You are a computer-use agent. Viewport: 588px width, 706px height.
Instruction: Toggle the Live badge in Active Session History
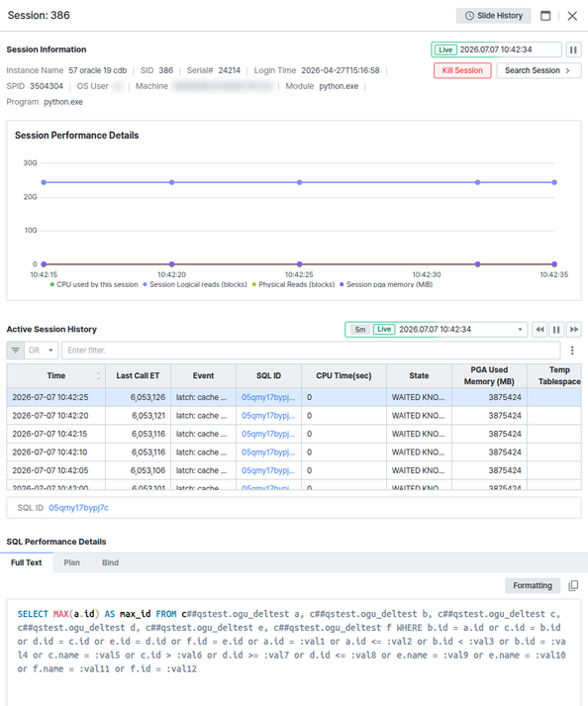(384, 329)
